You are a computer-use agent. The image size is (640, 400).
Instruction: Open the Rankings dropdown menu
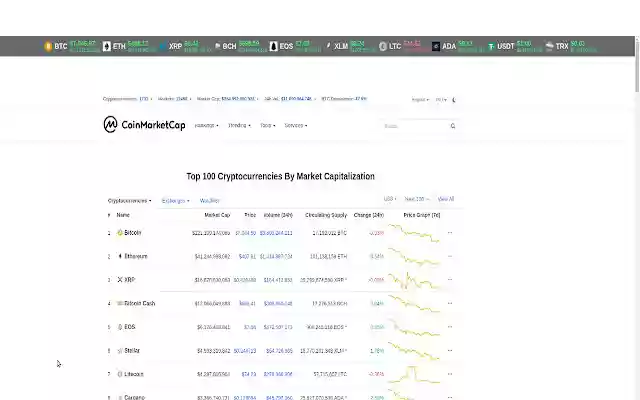(206, 125)
